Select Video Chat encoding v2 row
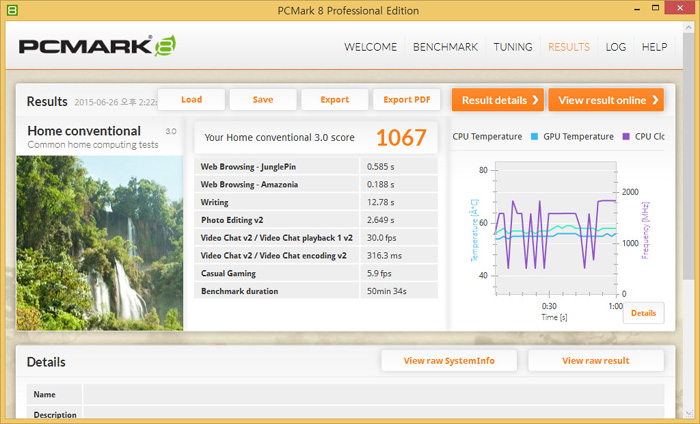 coord(316,256)
